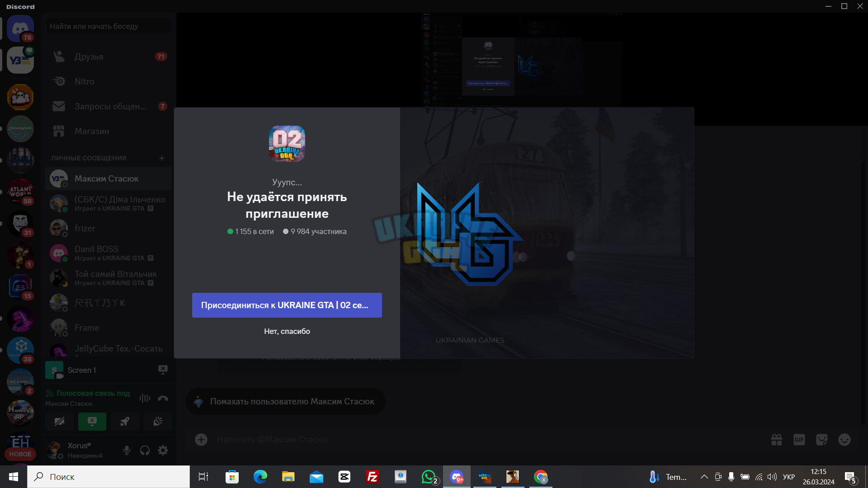Click the Windows Start button
868x488 pixels.
[x=14, y=477]
